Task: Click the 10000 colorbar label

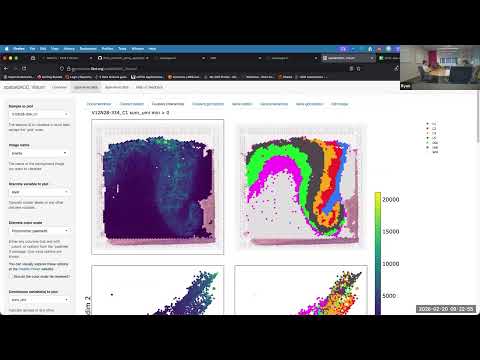Action: tap(391, 264)
